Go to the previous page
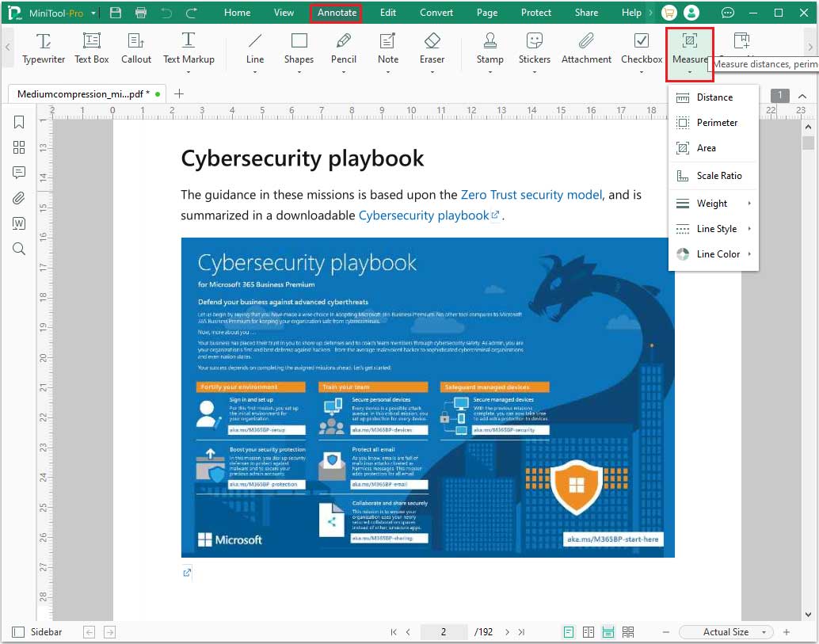Screen dimensions: 819x644 click(408, 632)
